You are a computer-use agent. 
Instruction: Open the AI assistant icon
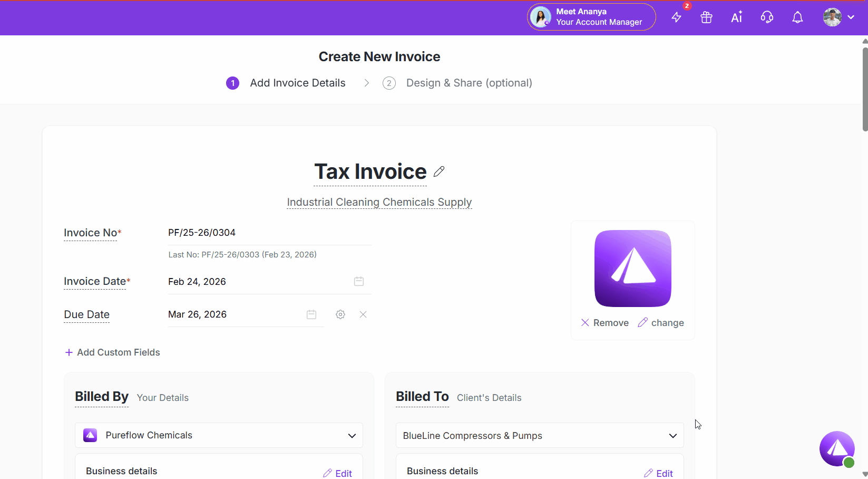point(736,17)
